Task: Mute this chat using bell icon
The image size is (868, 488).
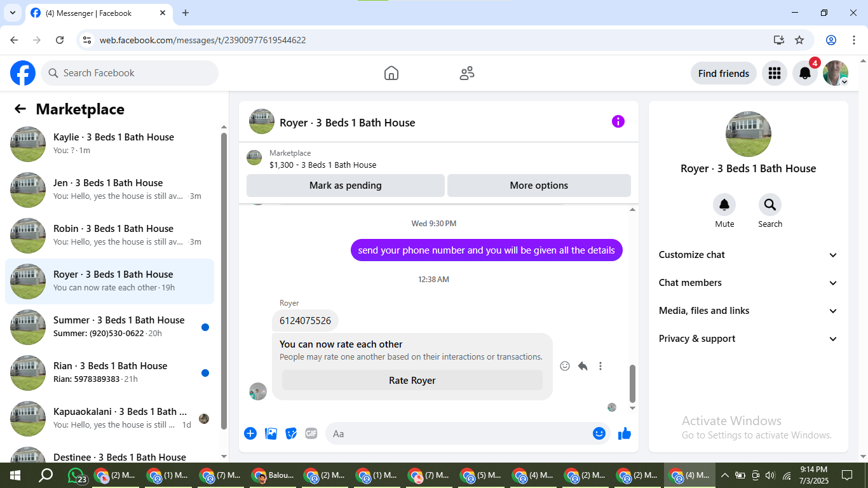Action: pyautogui.click(x=724, y=205)
